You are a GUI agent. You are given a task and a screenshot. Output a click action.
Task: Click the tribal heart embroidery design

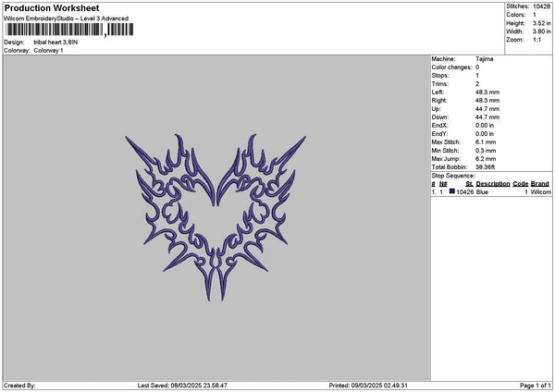(215, 217)
